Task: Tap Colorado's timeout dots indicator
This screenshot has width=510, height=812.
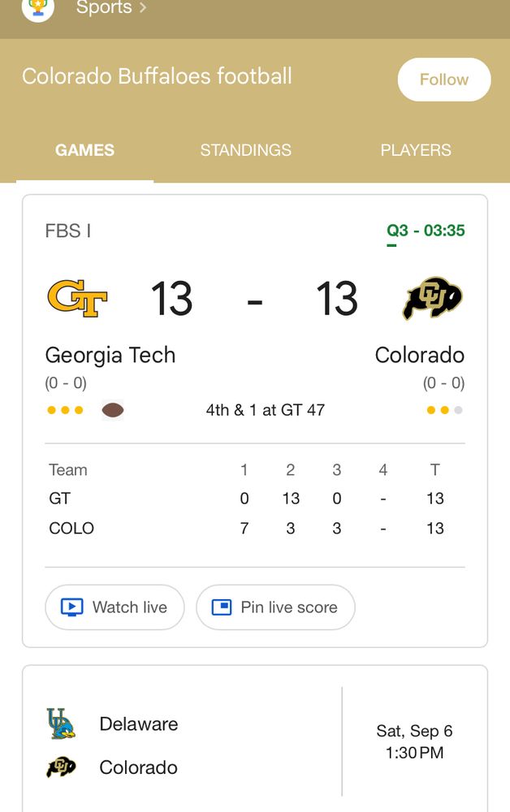Action: (444, 410)
